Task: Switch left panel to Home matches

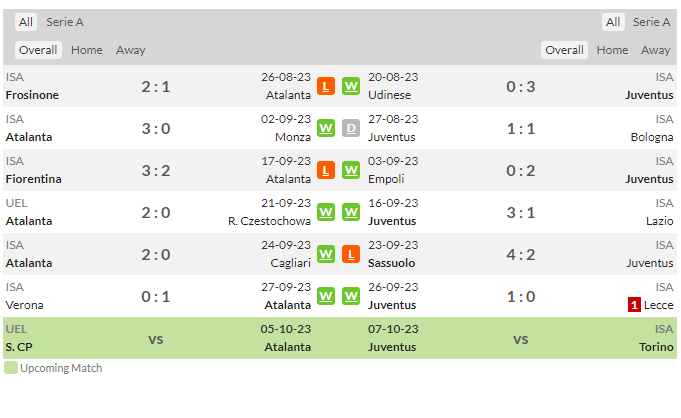Action: [x=86, y=50]
